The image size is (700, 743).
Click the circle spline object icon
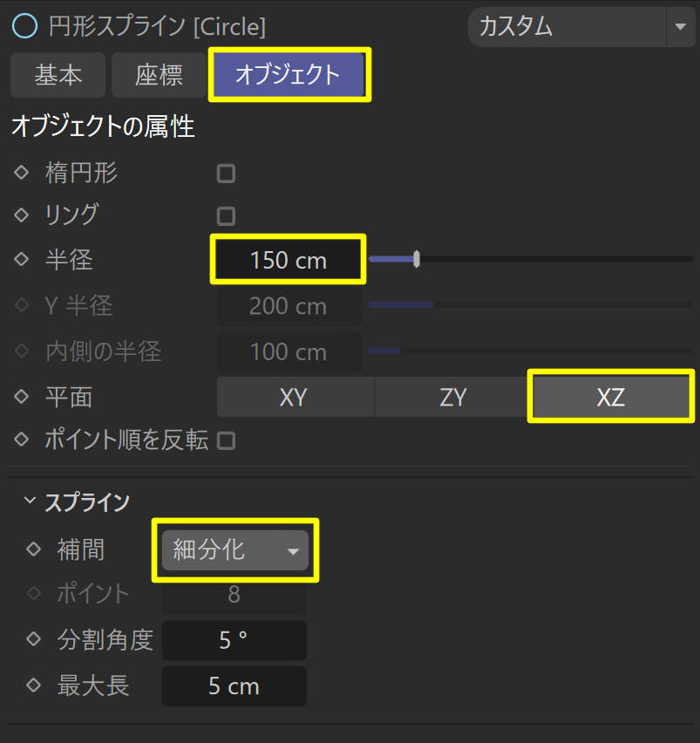click(24, 25)
